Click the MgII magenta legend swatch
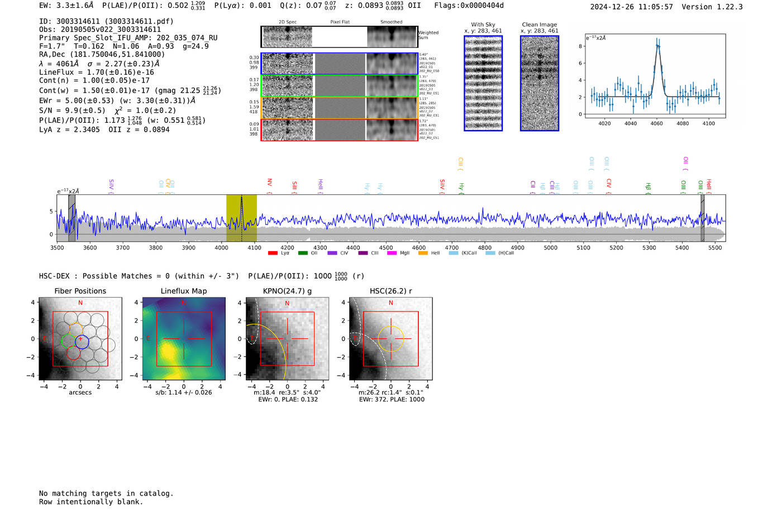782x532 pixels. (392, 253)
